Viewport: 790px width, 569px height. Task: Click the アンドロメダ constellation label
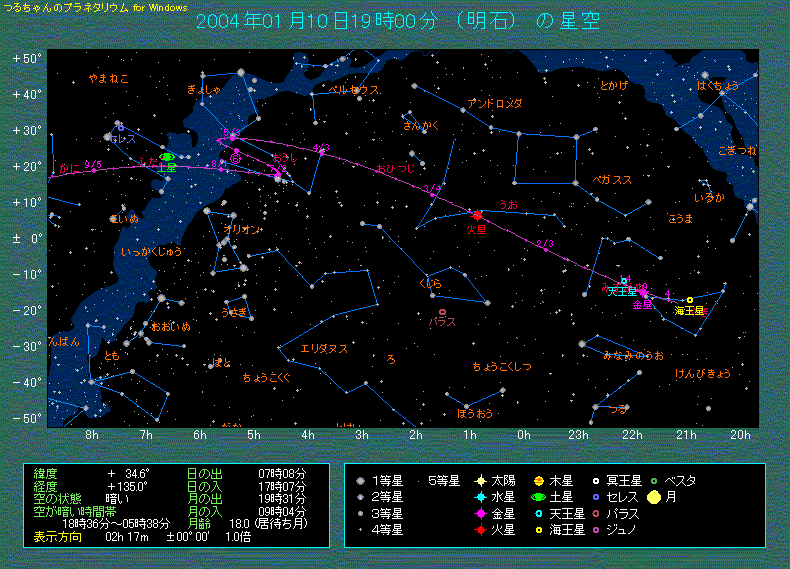click(495, 103)
